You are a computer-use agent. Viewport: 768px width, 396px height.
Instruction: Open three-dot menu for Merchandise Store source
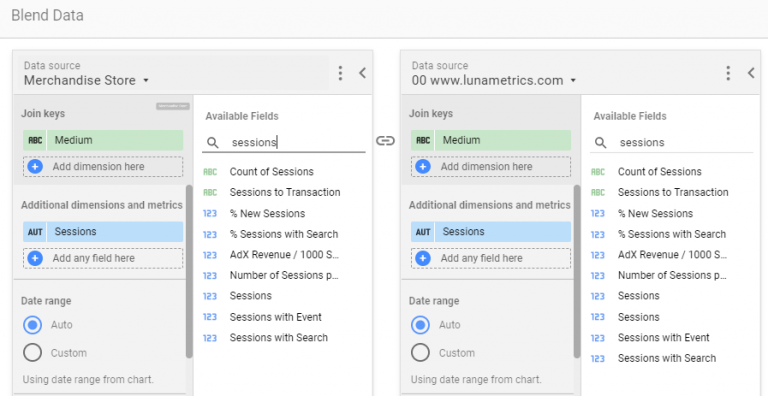(x=340, y=73)
